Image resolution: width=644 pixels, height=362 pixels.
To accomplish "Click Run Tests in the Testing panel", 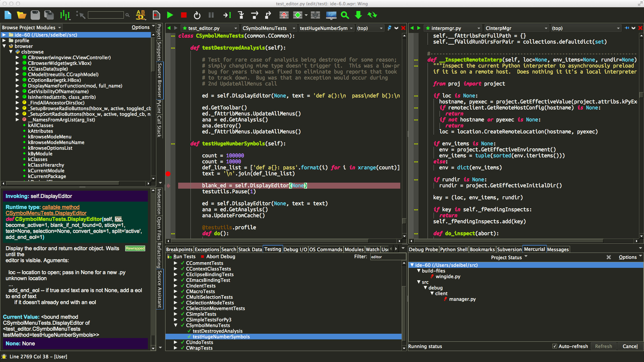I will 184,257.
